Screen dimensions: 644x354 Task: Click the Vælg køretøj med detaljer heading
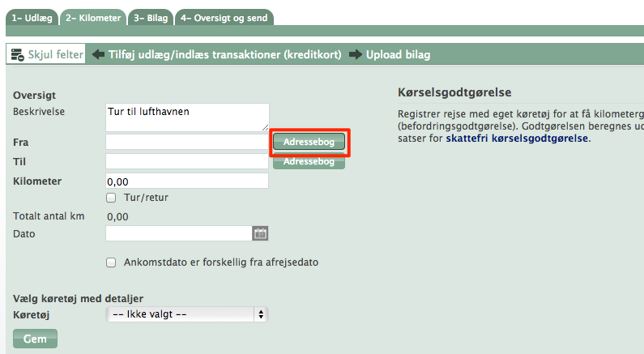tap(78, 299)
